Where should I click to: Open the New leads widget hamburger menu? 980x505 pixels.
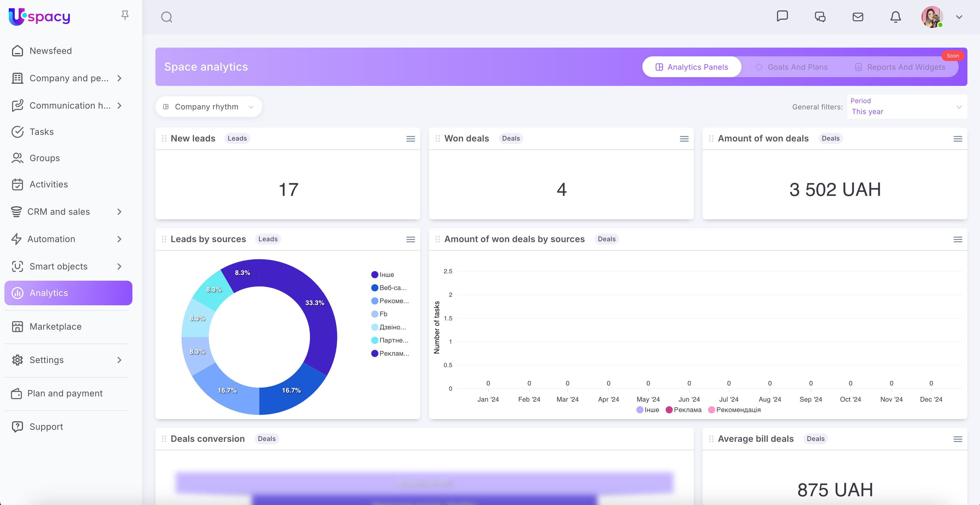pyautogui.click(x=410, y=139)
